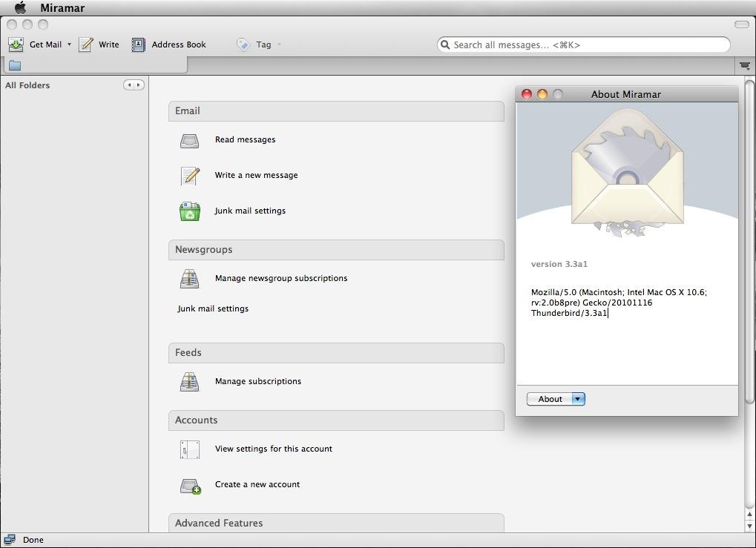Open the Address Book icon
Viewport: 756px width, 548px height.
tap(139, 44)
